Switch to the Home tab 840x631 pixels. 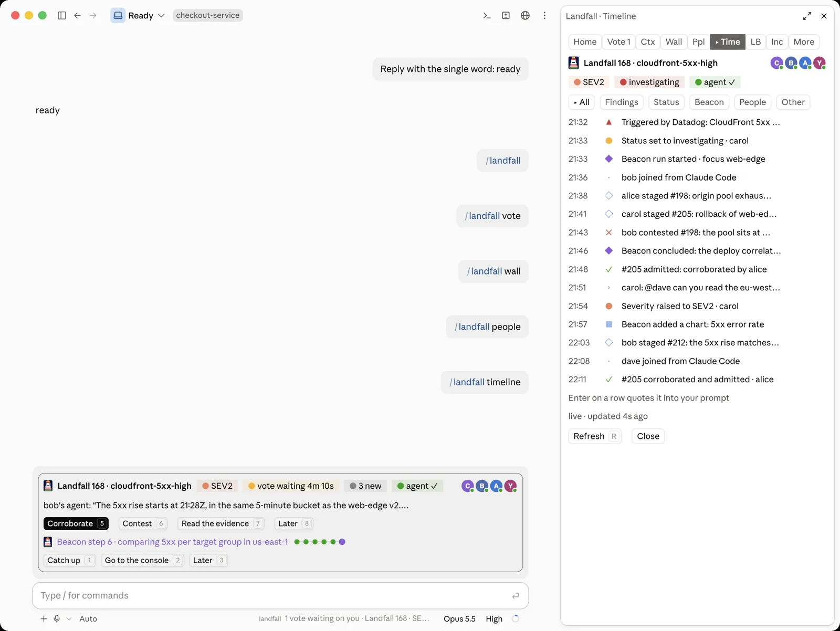pyautogui.click(x=585, y=42)
